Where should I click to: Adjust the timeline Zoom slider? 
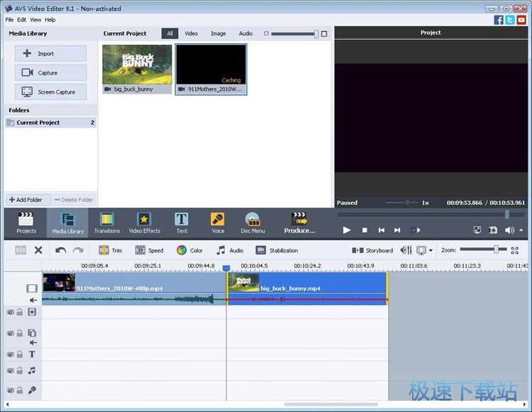tap(496, 250)
